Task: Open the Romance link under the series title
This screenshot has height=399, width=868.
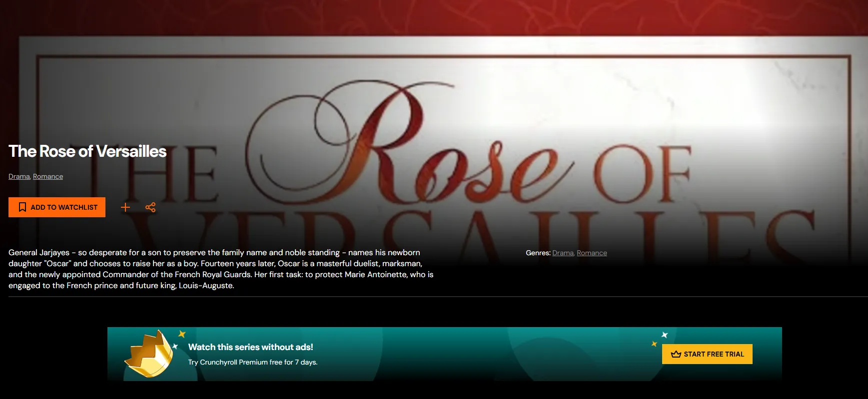Action: point(48,177)
